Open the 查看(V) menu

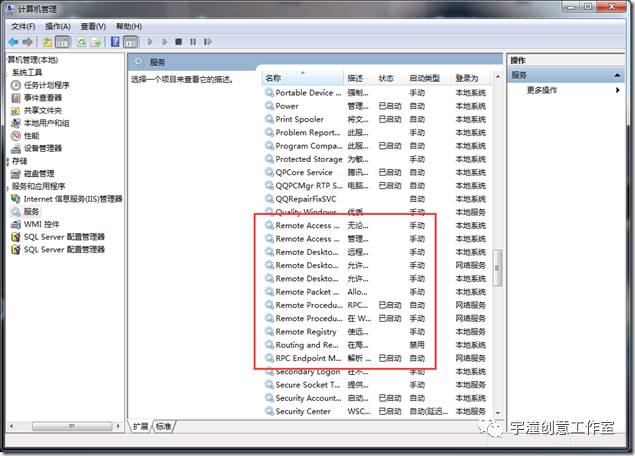(93, 27)
